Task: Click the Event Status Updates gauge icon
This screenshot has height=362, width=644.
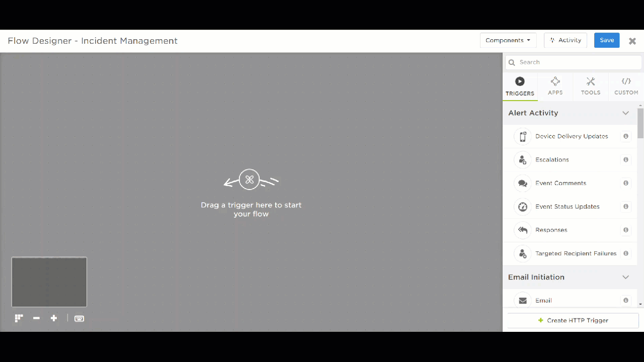Action: (523, 207)
